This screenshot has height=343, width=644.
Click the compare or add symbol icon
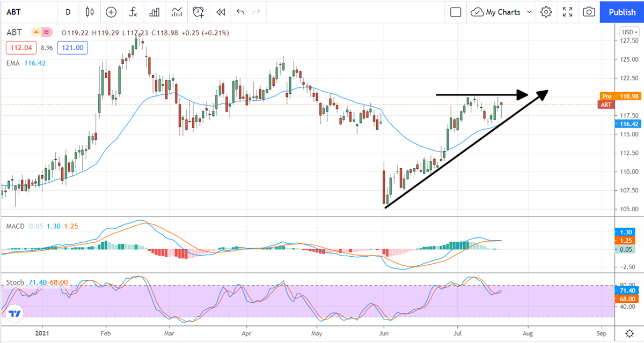point(111,12)
